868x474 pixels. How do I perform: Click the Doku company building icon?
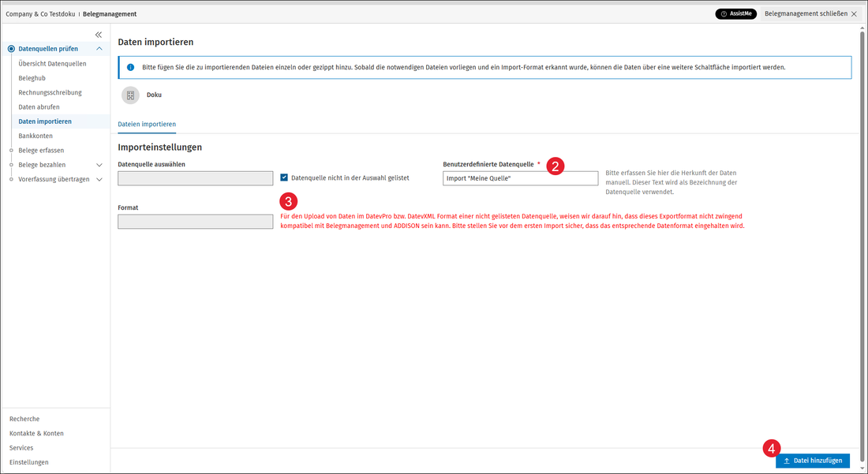click(131, 95)
